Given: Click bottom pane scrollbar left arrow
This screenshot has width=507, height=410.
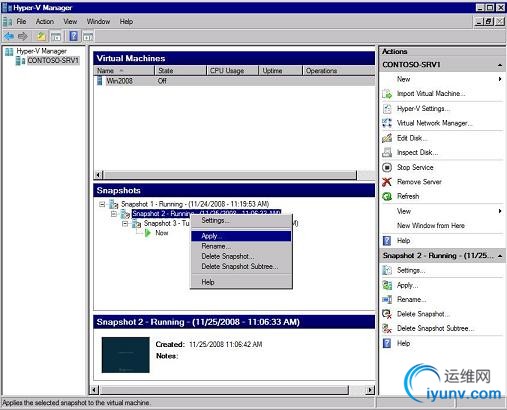Looking at the screenshot, I should pyautogui.click(x=94, y=390).
